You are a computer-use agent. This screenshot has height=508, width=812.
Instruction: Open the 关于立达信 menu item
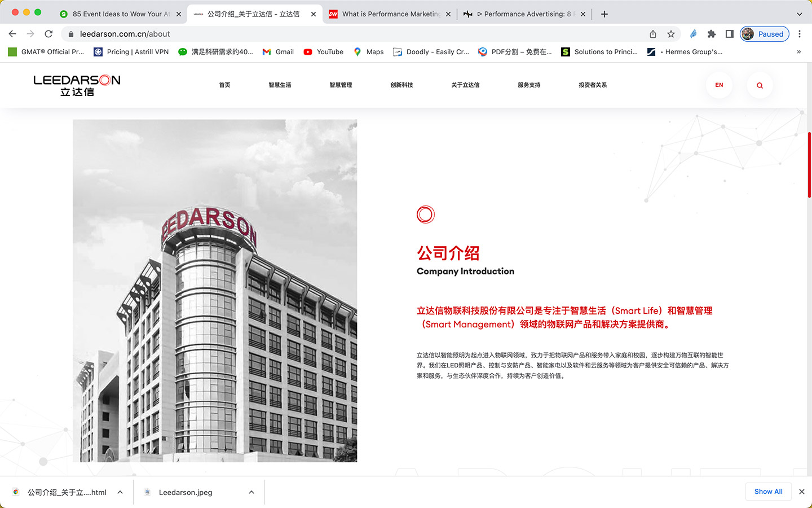[x=465, y=85]
